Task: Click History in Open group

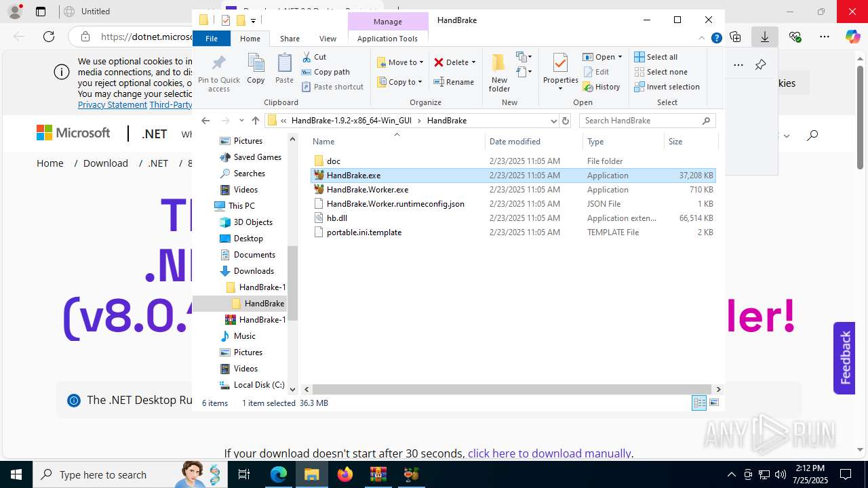Action: coord(601,87)
